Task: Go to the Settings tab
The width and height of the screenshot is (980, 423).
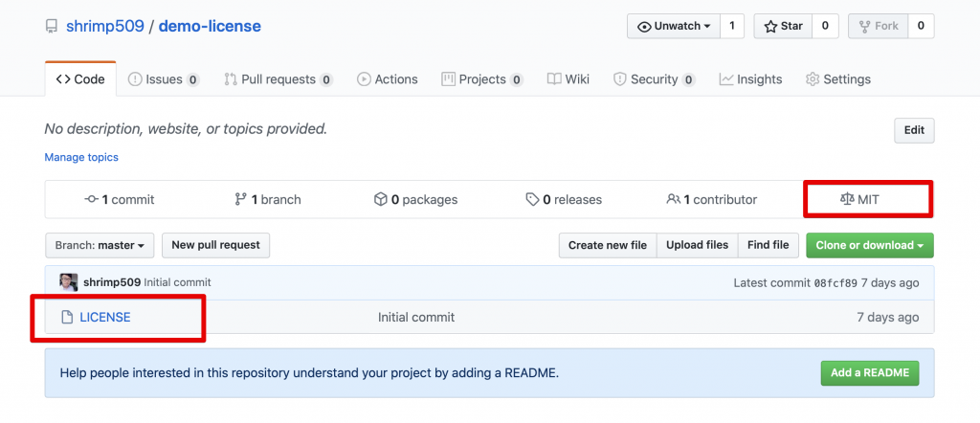Action: tap(838, 79)
